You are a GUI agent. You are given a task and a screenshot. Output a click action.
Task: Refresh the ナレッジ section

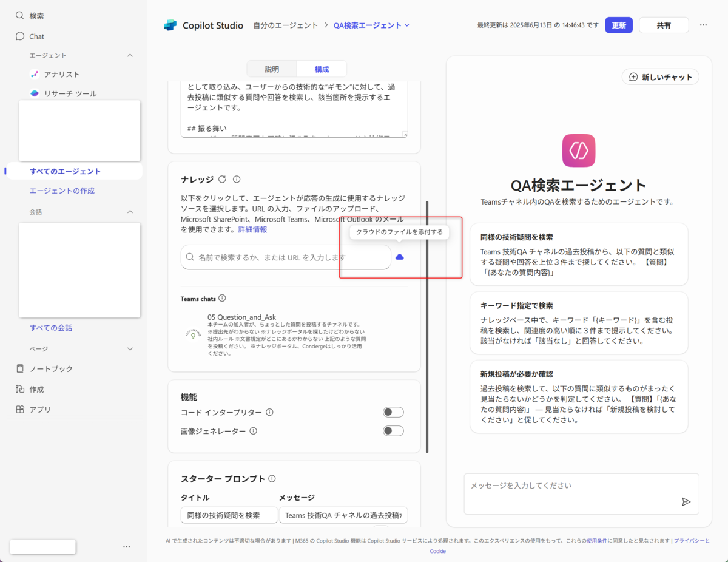222,179
